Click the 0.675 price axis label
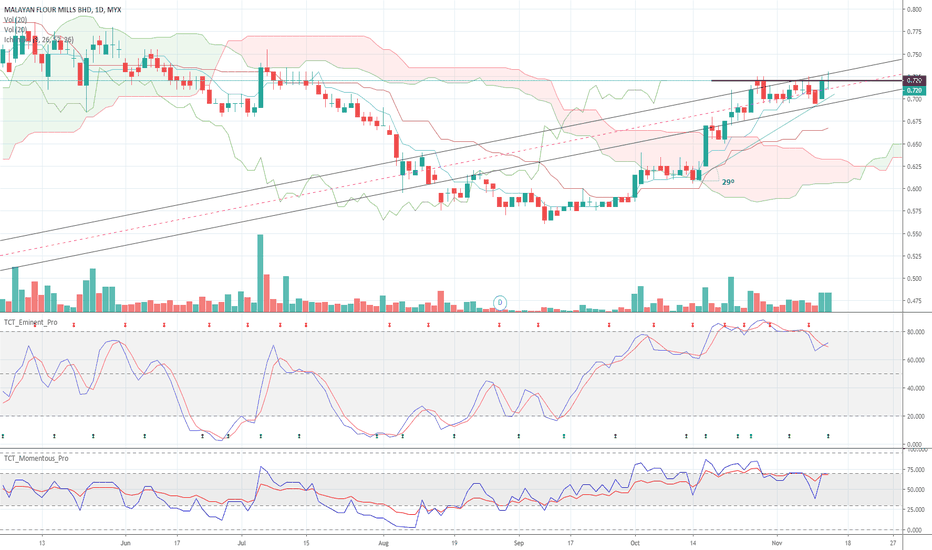Image resolution: width=932 pixels, height=550 pixels. [x=914, y=122]
